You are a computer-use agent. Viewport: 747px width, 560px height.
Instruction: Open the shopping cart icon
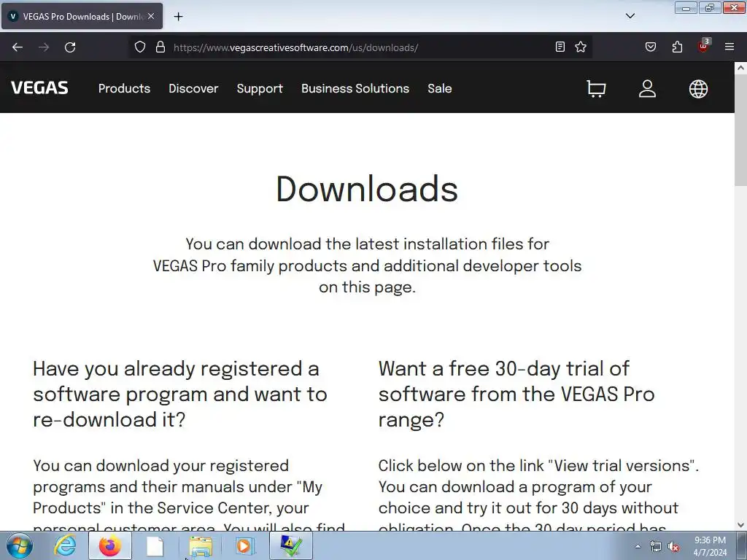[596, 88]
